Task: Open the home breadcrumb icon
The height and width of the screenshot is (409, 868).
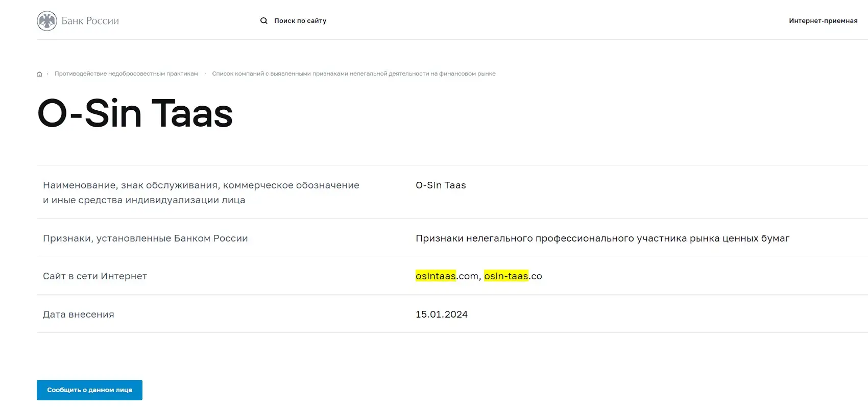Action: pos(39,74)
